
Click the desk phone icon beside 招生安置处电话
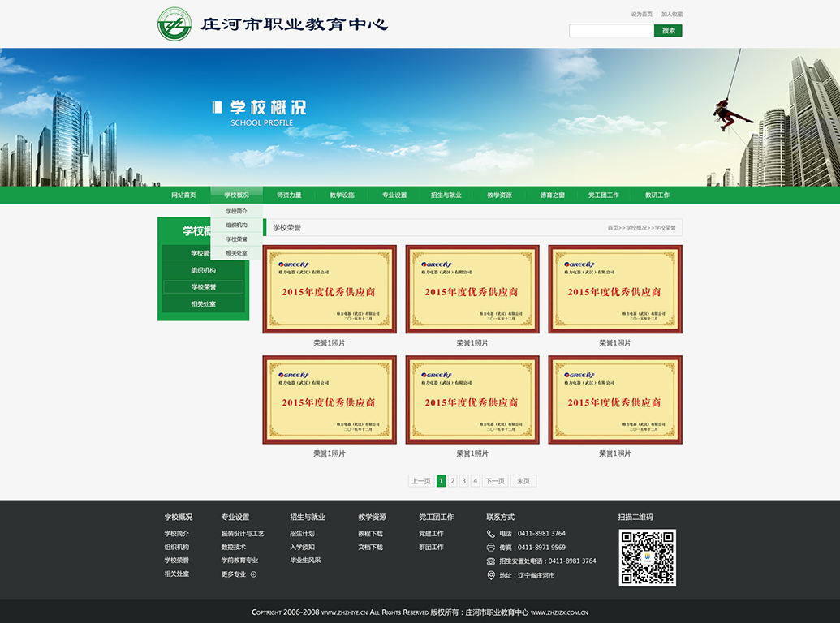[x=490, y=561]
